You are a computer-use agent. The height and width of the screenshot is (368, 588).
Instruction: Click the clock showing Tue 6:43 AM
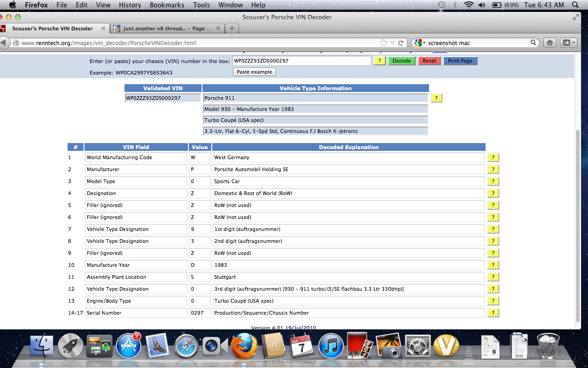coord(544,5)
